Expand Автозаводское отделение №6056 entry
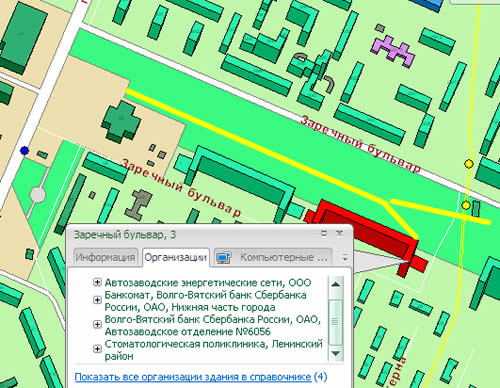The height and width of the screenshot is (388, 500). (97, 324)
